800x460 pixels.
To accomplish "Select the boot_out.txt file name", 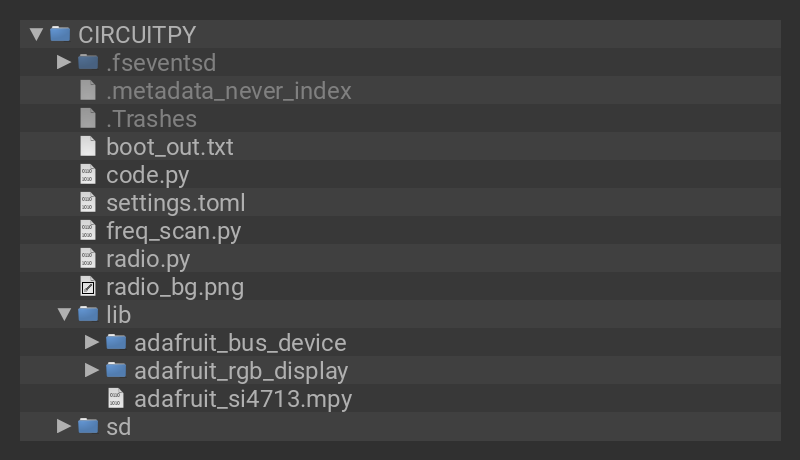I will click(169, 147).
